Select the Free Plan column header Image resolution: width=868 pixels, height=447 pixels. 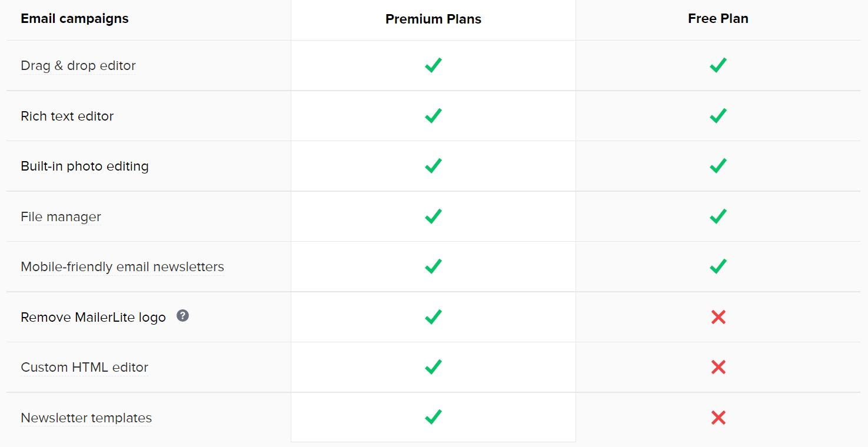click(718, 18)
